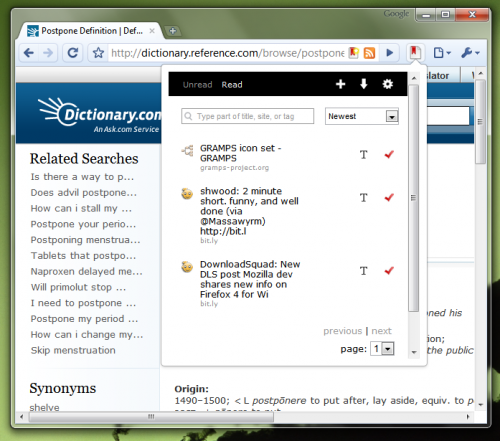Click the RSS feed icon in address bar
Screen dimensions: 500x441
(x=369, y=53)
